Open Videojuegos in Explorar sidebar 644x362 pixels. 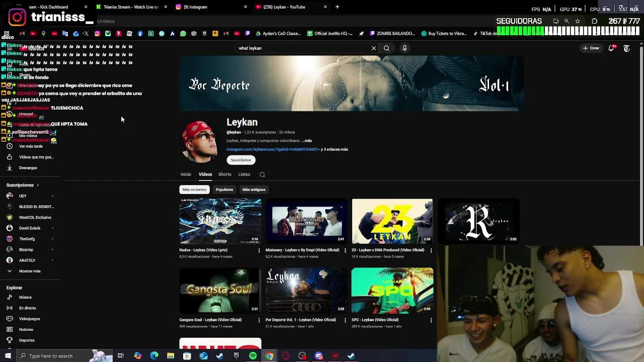[x=30, y=319]
